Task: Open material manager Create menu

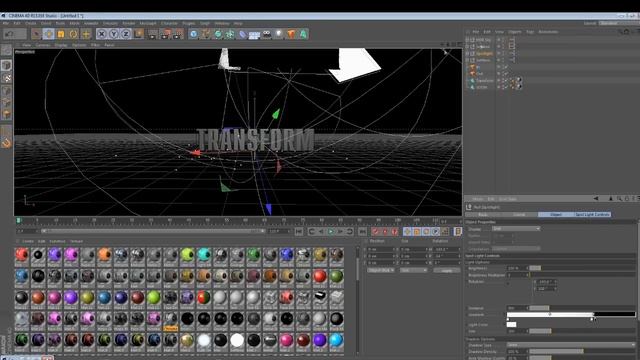Action: click(27, 241)
